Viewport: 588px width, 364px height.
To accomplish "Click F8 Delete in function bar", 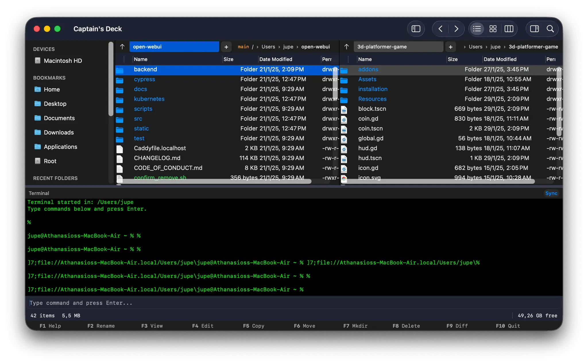I will click(x=406, y=326).
